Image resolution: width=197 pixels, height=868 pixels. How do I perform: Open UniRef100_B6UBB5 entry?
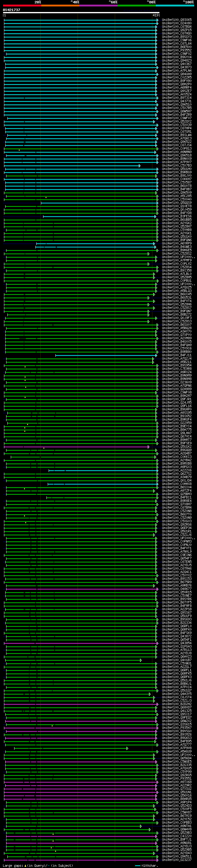pos(177,220)
